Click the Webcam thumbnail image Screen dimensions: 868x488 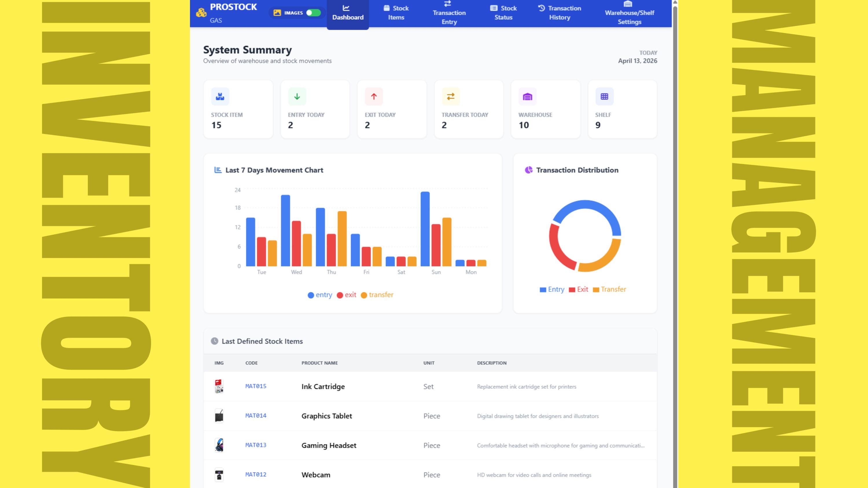(x=219, y=475)
